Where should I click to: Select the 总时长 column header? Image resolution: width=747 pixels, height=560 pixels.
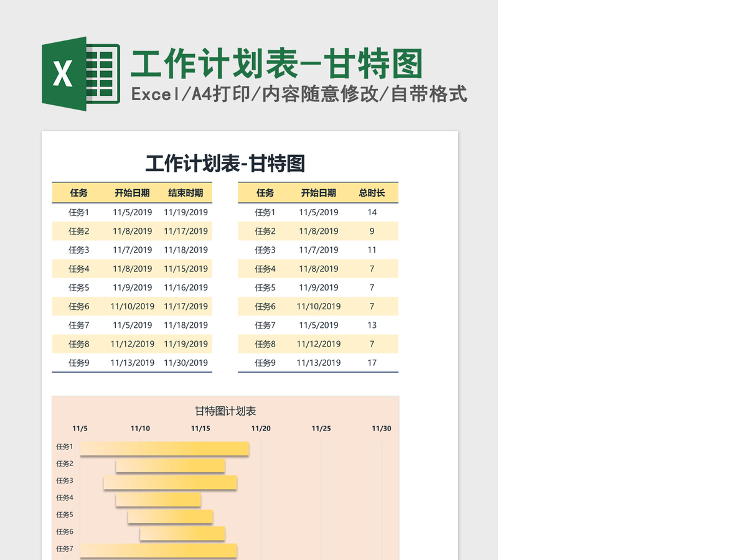(x=372, y=193)
